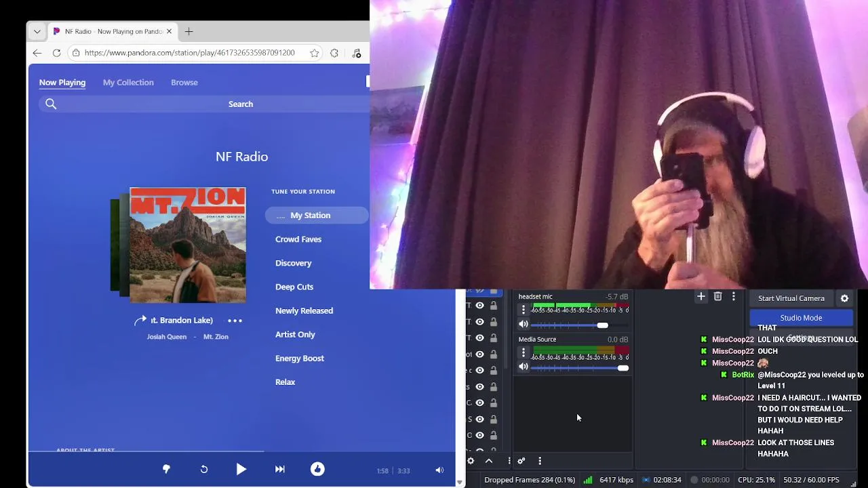Open OBS advanced audio properties gears icon
The width and height of the screenshot is (868, 488).
521,461
